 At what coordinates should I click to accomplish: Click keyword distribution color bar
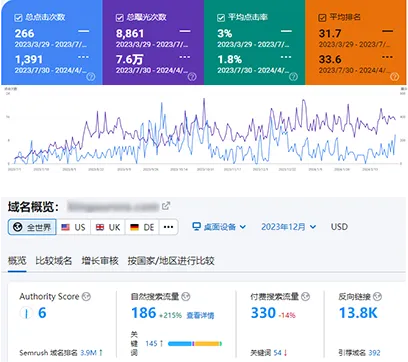click(195, 344)
